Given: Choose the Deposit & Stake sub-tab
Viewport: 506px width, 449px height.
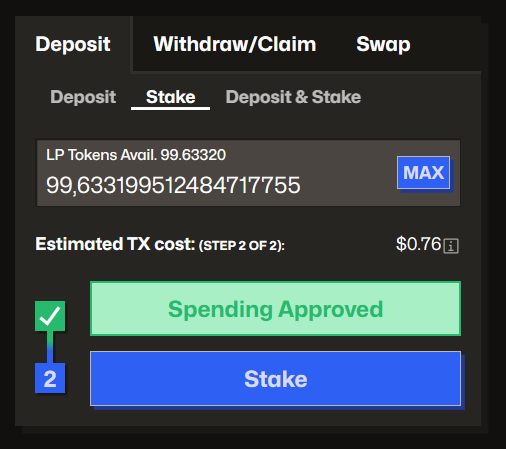Looking at the screenshot, I should point(293,97).
